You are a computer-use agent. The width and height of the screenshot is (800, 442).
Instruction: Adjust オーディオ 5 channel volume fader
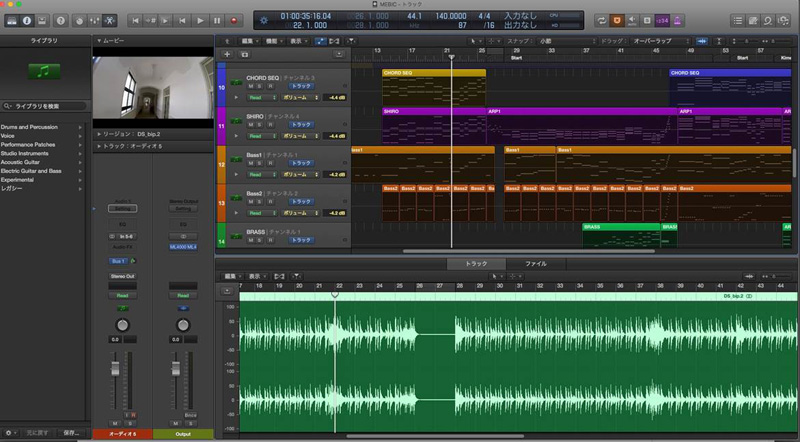point(115,368)
